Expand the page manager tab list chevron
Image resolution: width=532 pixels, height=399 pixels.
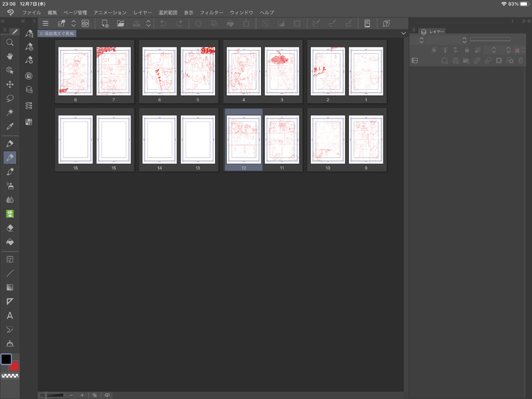click(403, 33)
